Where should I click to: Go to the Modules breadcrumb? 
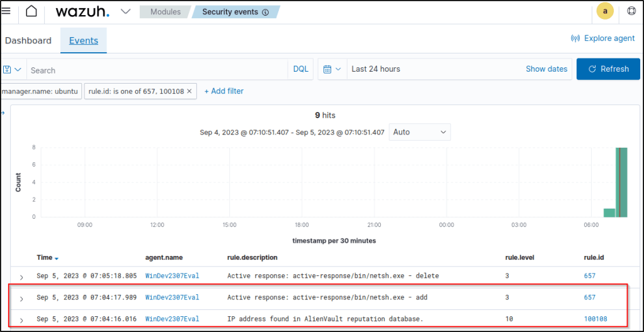click(166, 12)
